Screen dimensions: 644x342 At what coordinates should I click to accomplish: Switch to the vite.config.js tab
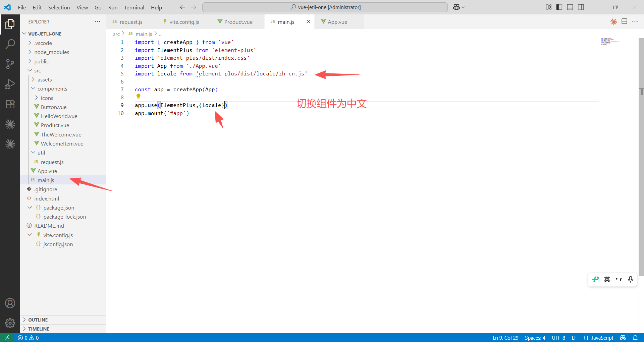(184, 22)
